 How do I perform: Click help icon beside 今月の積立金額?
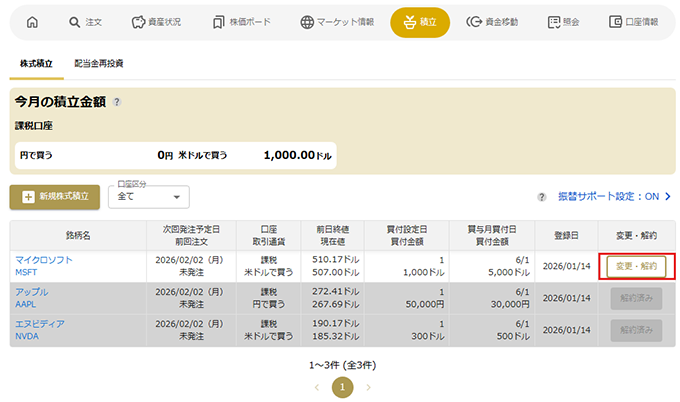pos(117,102)
